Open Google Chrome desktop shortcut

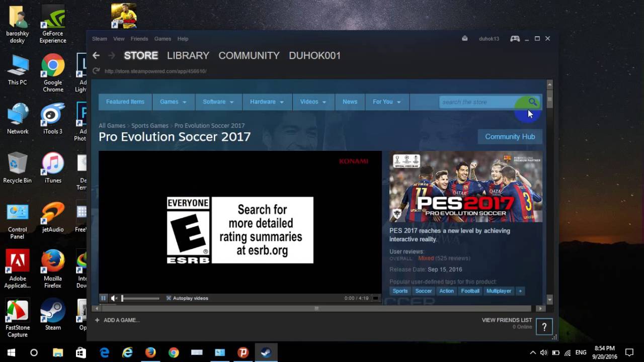pos(53,73)
